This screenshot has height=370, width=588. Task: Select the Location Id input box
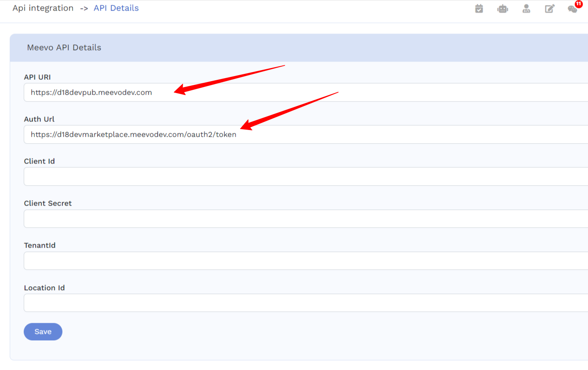pyautogui.click(x=306, y=303)
